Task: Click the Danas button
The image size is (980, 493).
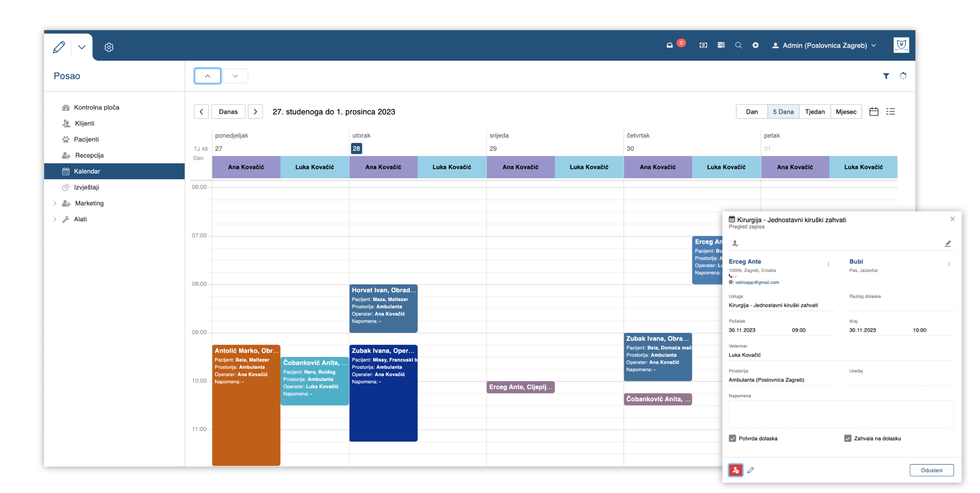Action: point(228,112)
